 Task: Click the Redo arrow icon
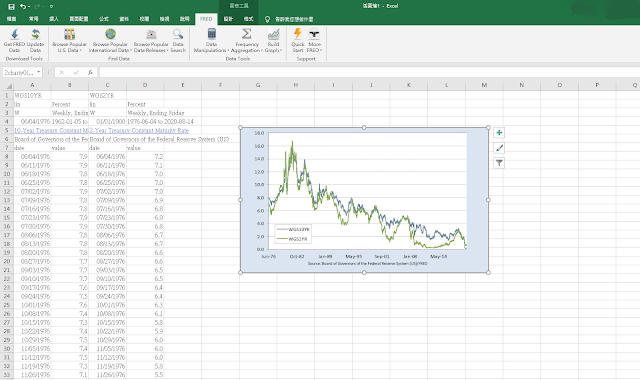pos(37,7)
